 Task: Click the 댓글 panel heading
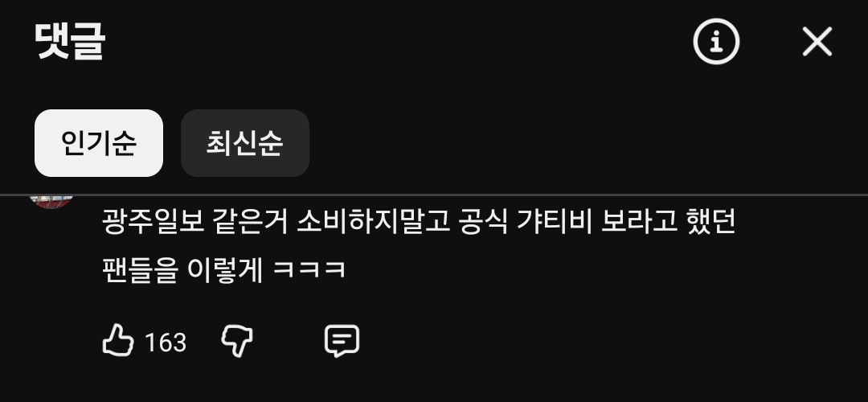[x=70, y=41]
